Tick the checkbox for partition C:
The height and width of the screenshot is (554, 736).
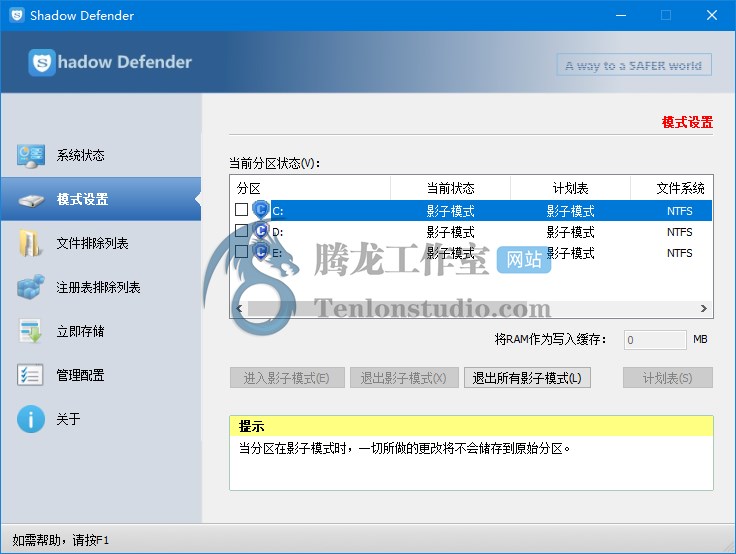tap(241, 209)
